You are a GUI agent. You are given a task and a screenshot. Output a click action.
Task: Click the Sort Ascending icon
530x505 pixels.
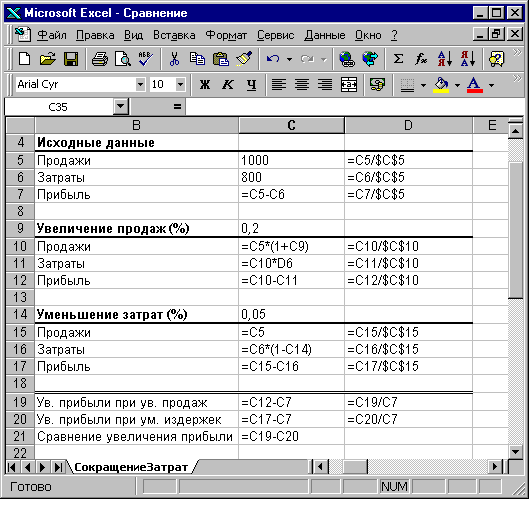click(x=445, y=59)
